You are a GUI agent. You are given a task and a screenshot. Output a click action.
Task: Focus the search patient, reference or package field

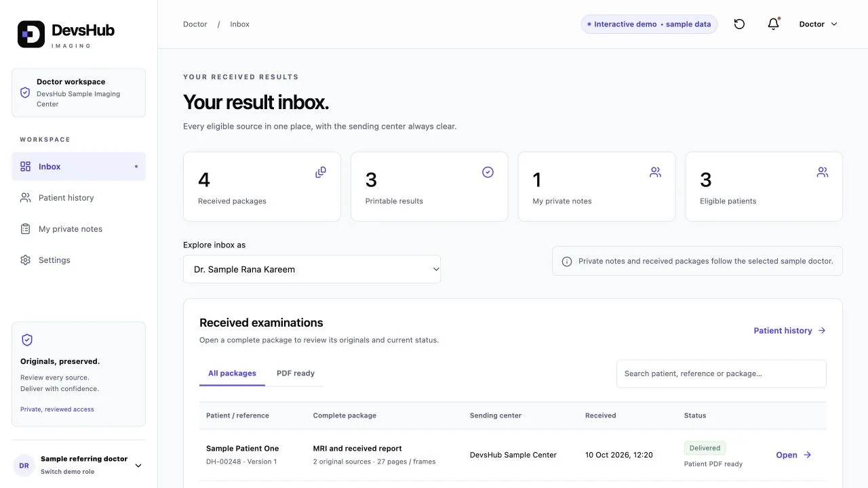(x=722, y=373)
